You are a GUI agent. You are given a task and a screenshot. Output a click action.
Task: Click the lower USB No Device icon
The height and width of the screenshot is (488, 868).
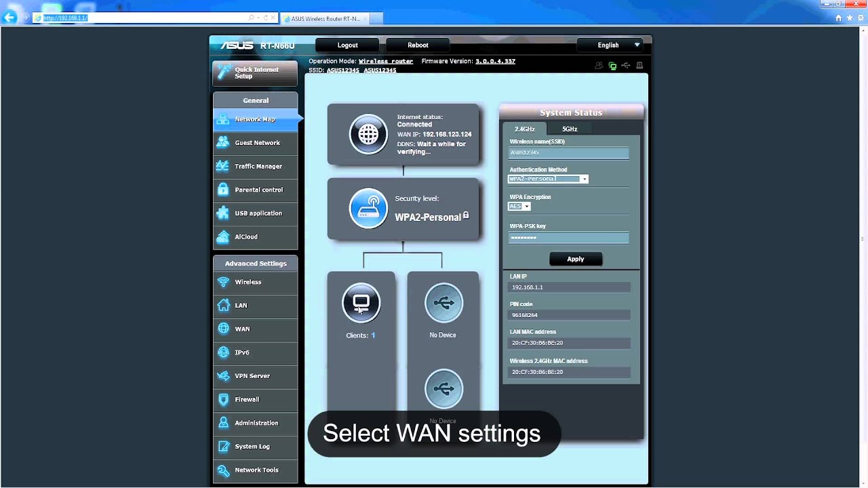click(443, 388)
